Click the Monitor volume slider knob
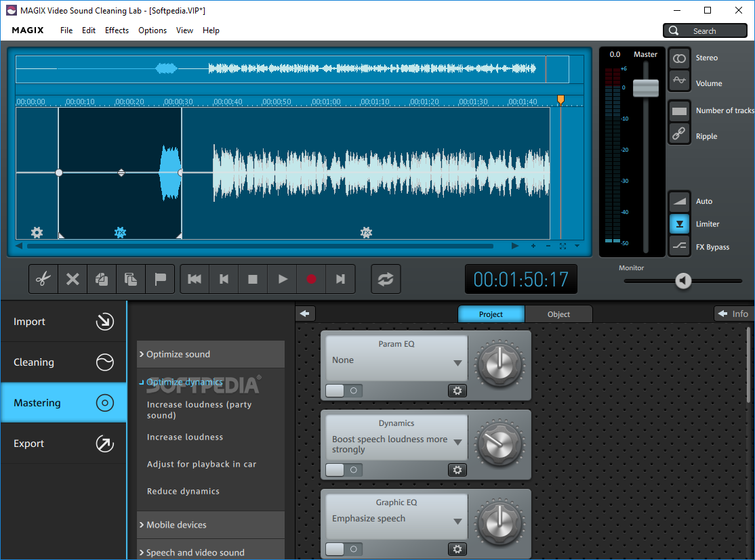Screen dimensions: 755x560 [683, 280]
